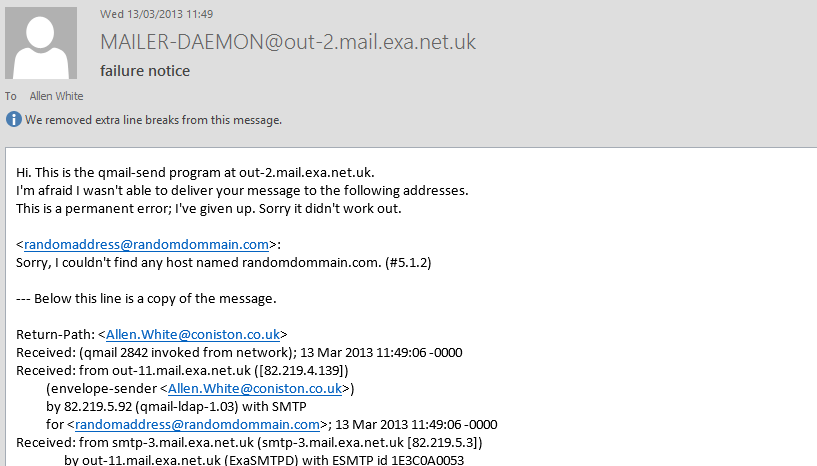
Task: Click the sender's contact avatar picture
Action: (41, 43)
